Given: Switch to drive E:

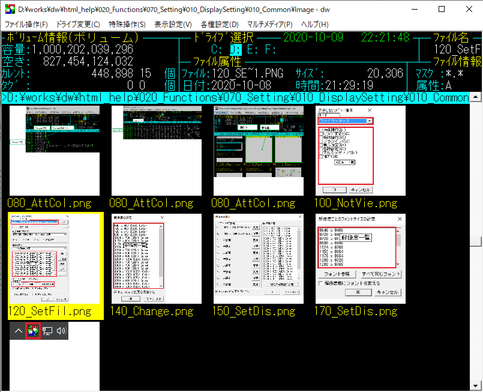Looking at the screenshot, I should [253, 50].
